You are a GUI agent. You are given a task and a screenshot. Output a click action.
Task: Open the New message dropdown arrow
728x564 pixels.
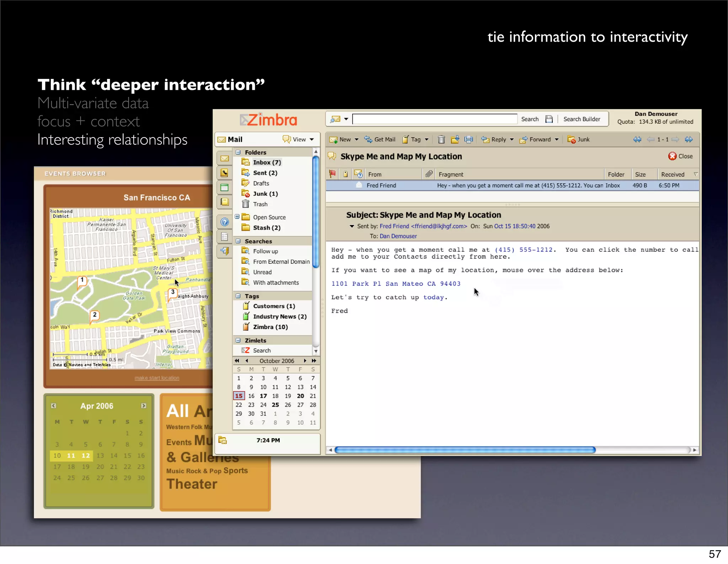coord(357,140)
